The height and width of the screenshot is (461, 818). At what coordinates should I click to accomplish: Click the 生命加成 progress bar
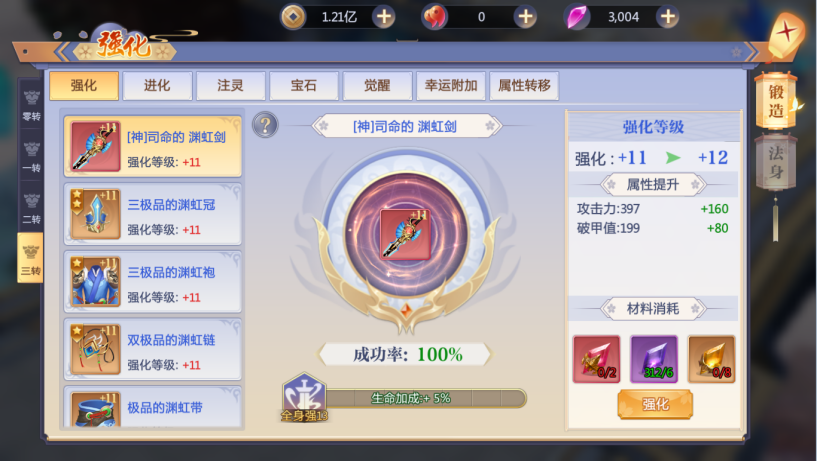[425, 398]
